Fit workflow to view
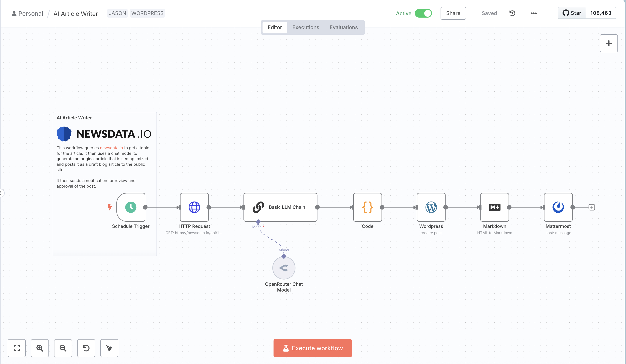The image size is (626, 364). (16, 348)
